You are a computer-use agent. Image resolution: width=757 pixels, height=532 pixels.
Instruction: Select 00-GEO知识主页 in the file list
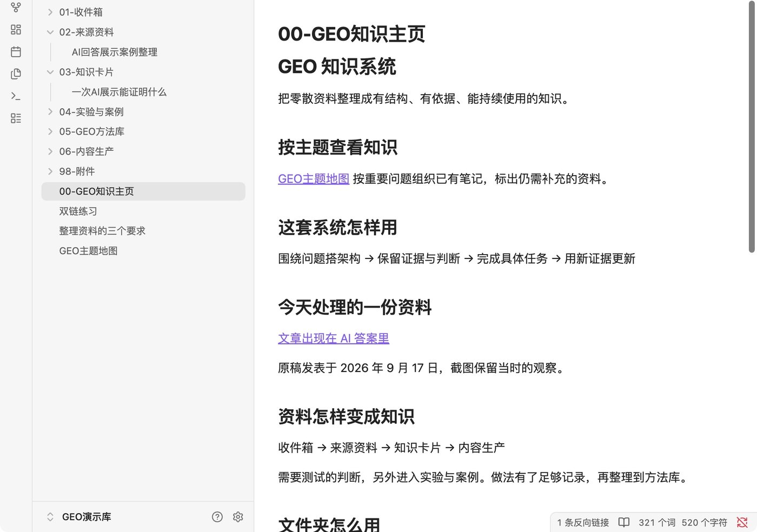click(143, 191)
